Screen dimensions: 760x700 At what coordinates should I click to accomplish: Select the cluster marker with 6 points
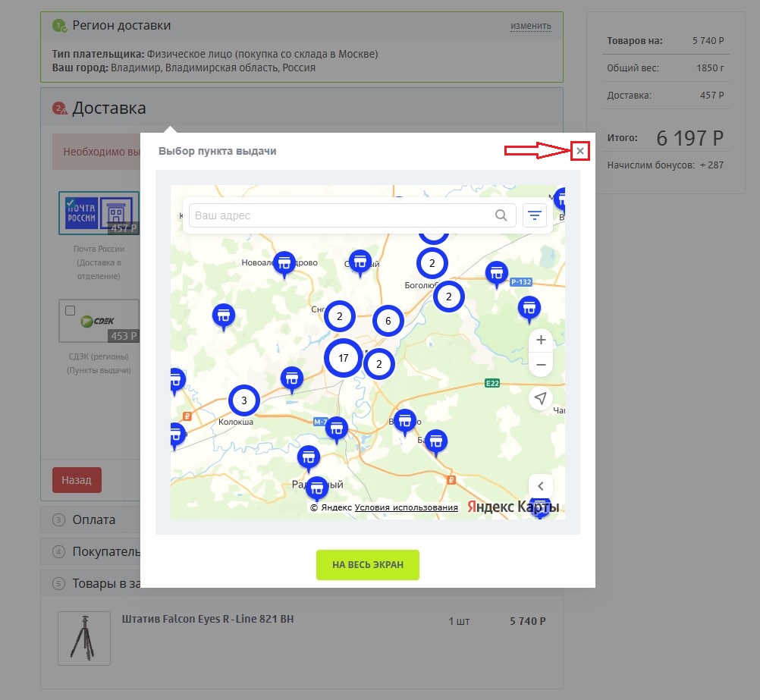388,321
